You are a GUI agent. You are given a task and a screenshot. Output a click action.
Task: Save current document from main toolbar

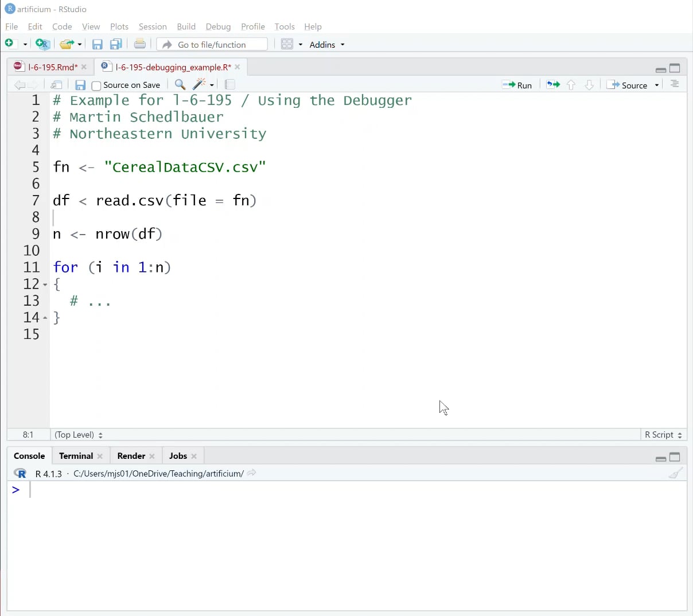(x=98, y=44)
